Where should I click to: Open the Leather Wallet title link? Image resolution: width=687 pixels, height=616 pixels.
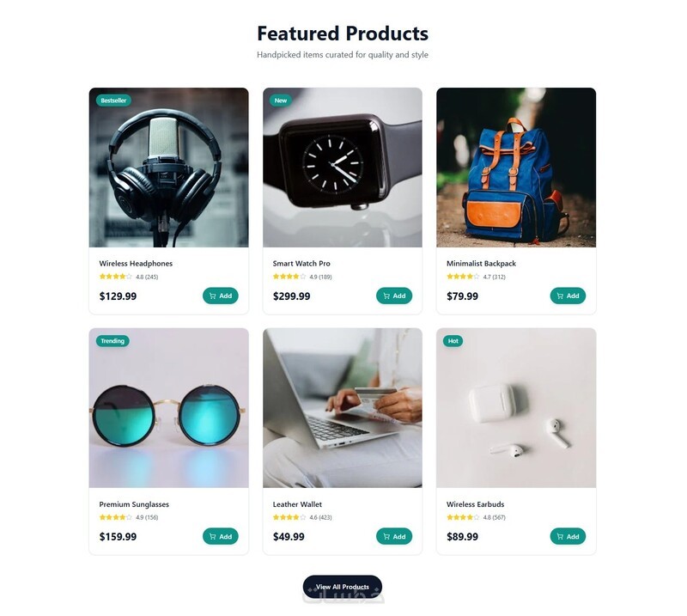click(297, 504)
